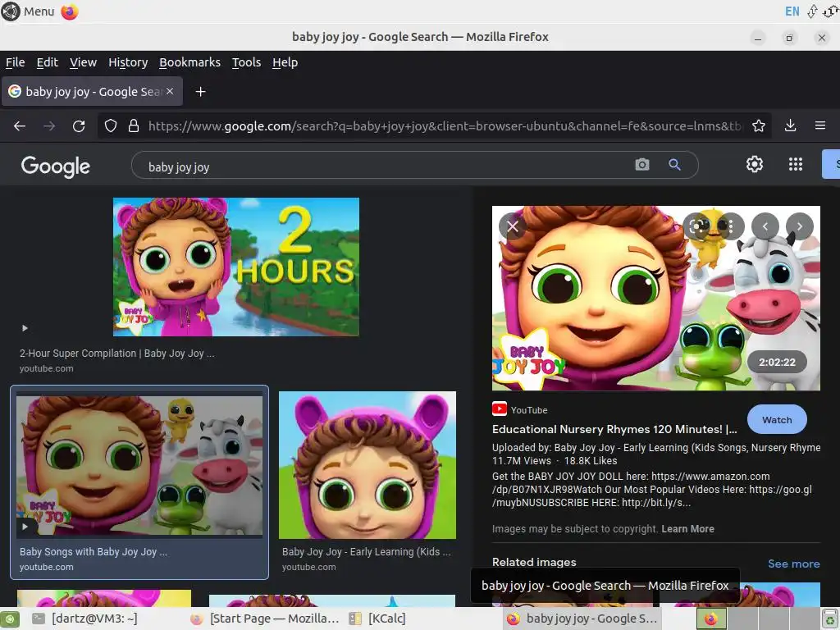840x630 pixels.
Task: Click the Google Lens icon on preview
Action: click(x=698, y=226)
